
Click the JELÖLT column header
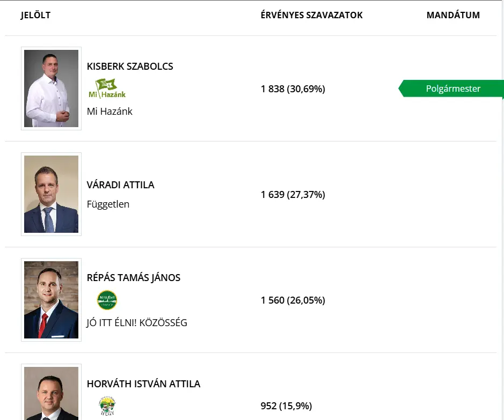tap(35, 15)
